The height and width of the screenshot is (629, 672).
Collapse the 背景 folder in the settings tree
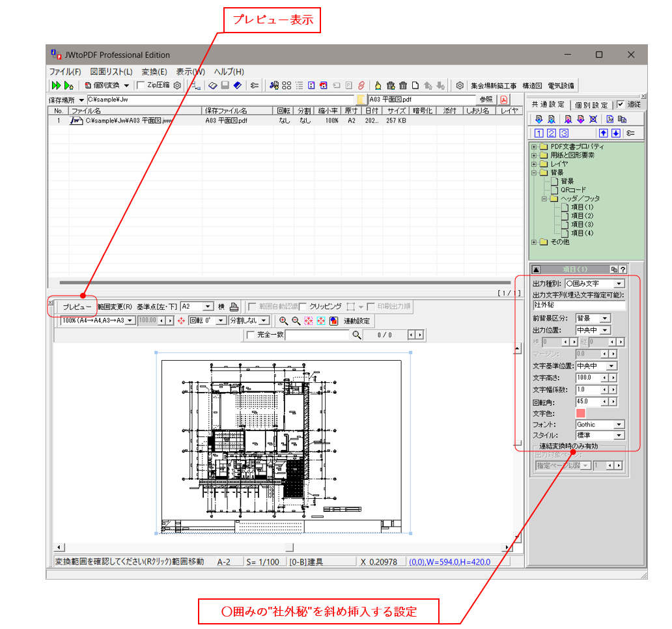tap(535, 173)
